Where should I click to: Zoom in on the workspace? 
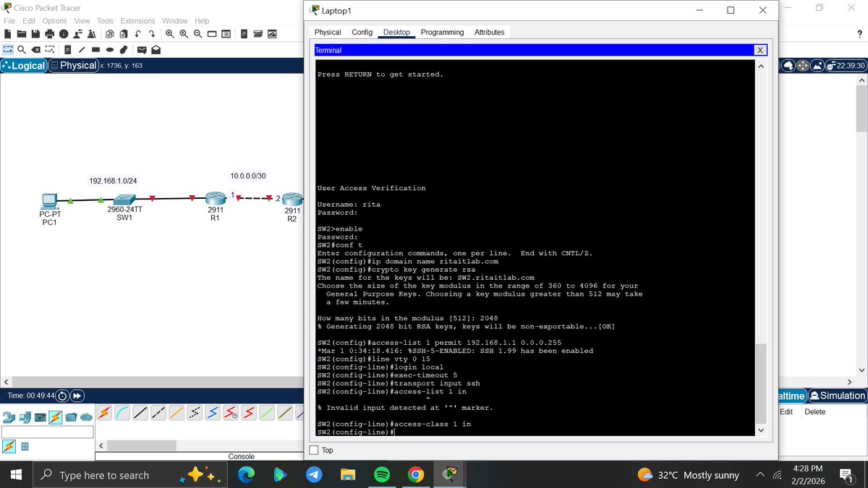click(x=170, y=34)
